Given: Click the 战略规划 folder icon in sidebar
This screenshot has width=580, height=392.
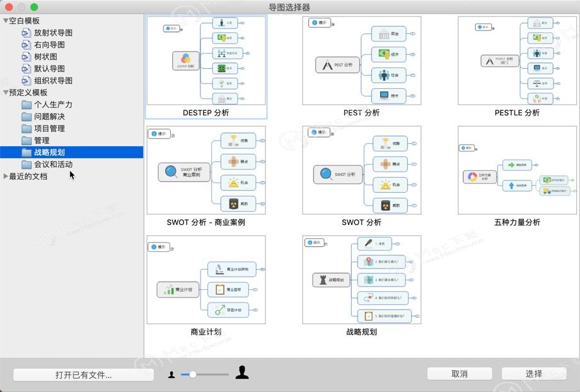Looking at the screenshot, I should point(26,153).
